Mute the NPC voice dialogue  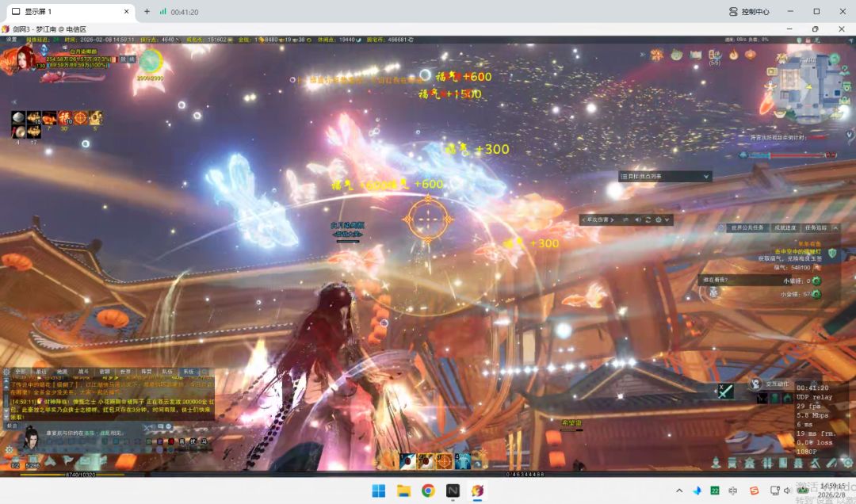point(151,426)
